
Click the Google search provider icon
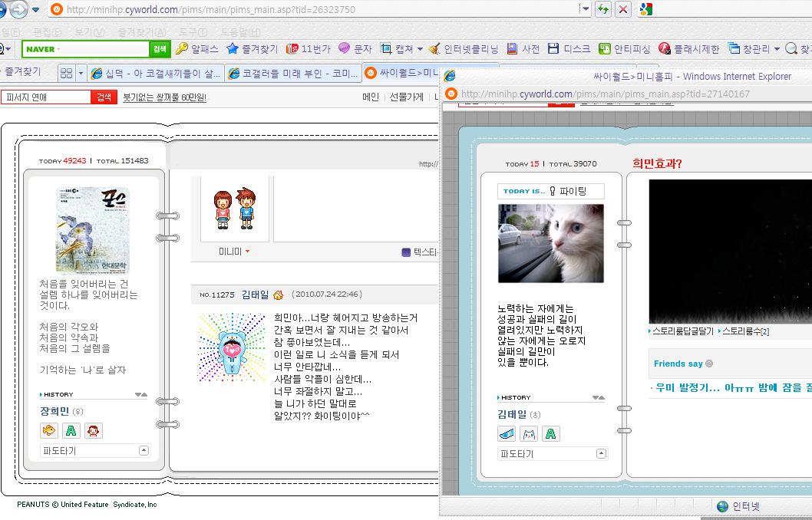tap(645, 9)
